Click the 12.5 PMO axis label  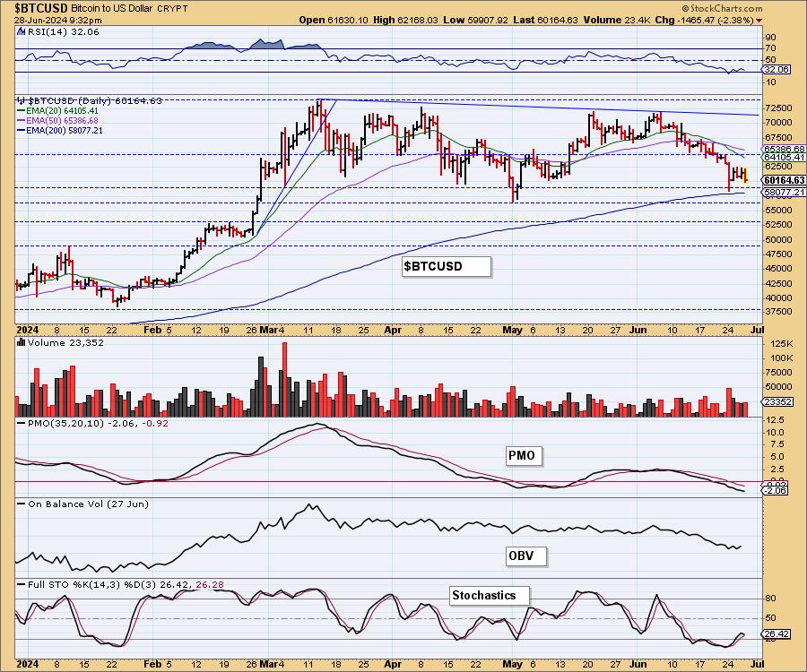tap(775, 420)
